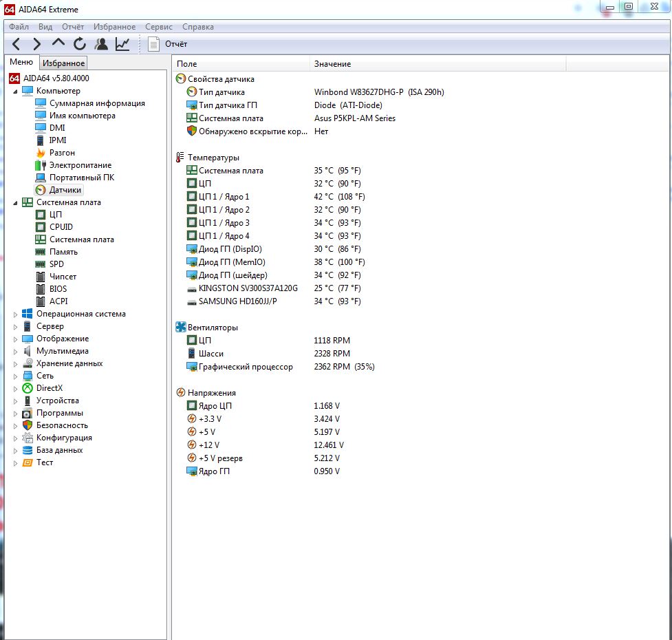
Task: Select the Вентиляторы group header
Action: (207, 327)
